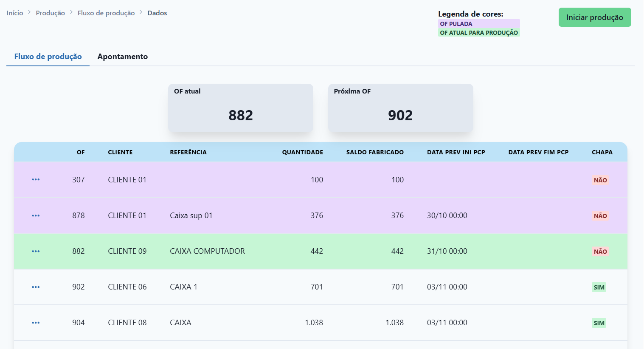Image resolution: width=644 pixels, height=349 pixels.
Task: Switch to the Apontamento tab
Action: click(122, 57)
